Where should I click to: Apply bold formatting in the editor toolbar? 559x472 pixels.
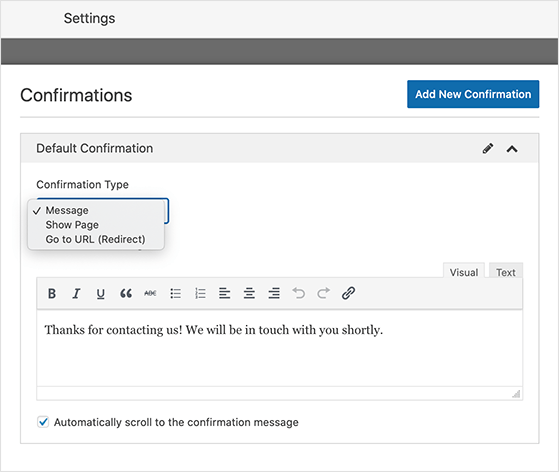pos(52,293)
